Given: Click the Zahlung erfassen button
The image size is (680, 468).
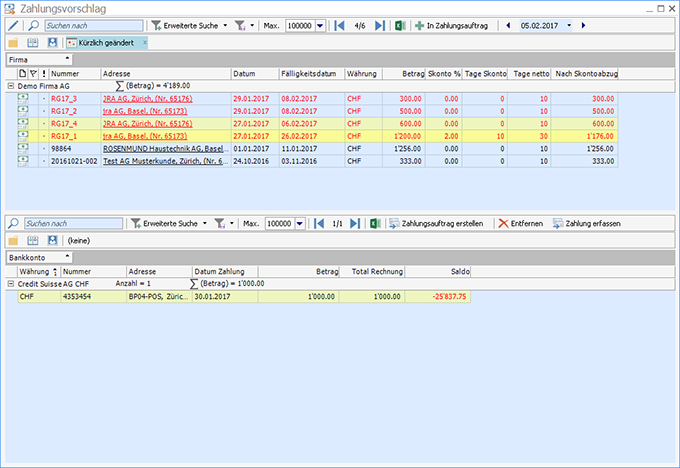Looking at the screenshot, I should pyautogui.click(x=587, y=223).
